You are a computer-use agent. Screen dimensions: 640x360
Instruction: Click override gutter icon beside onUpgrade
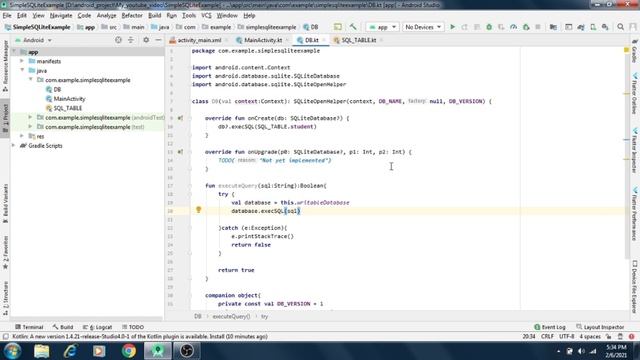coord(180,152)
